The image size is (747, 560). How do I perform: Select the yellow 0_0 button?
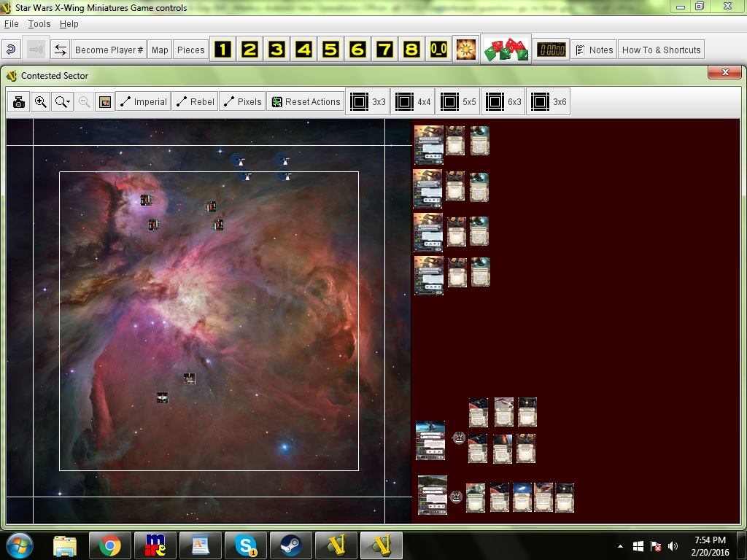[438, 50]
